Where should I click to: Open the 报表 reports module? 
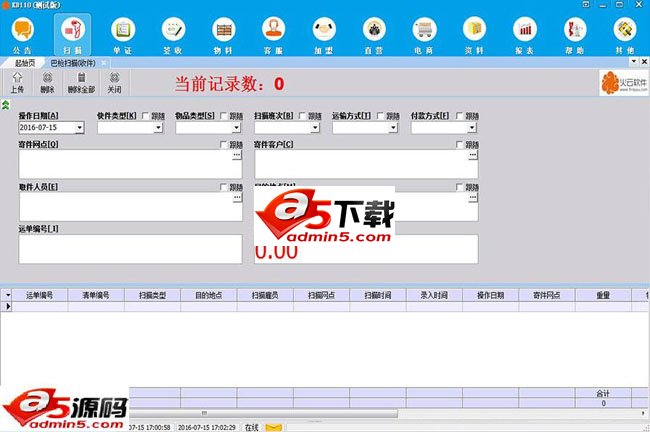pos(525,35)
